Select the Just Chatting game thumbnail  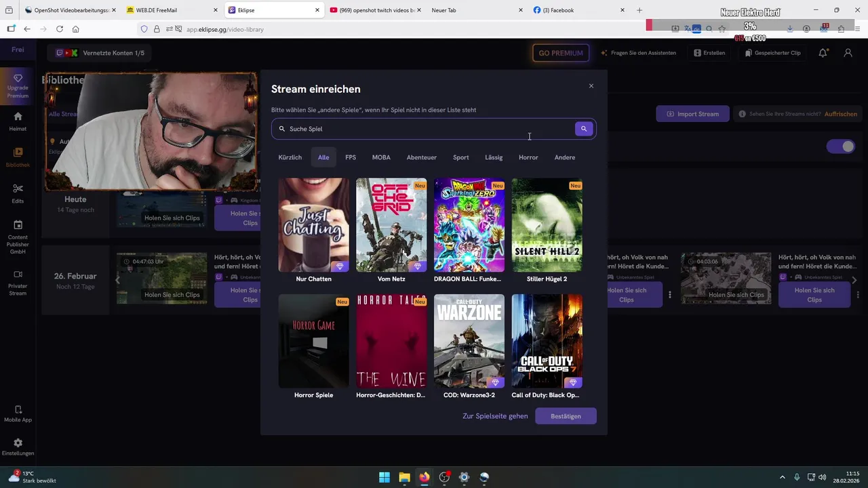pos(314,225)
